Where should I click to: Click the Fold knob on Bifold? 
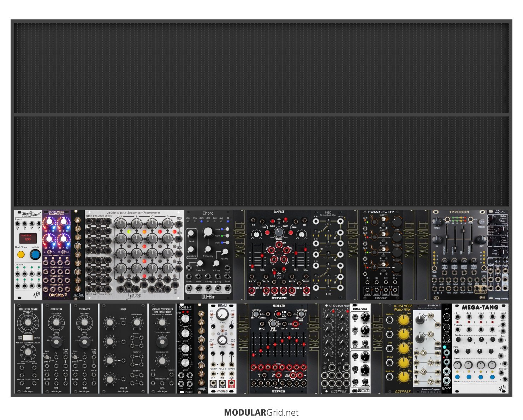pyautogui.click(x=222, y=314)
